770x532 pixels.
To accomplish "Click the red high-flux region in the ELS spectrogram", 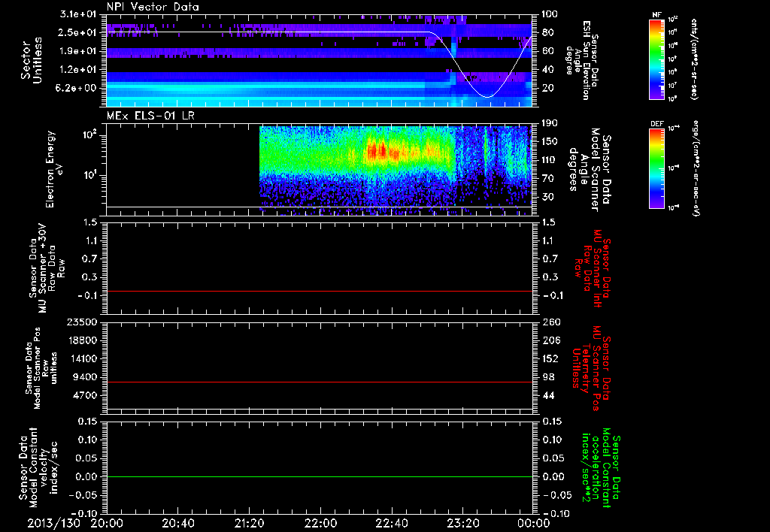I will click(378, 151).
